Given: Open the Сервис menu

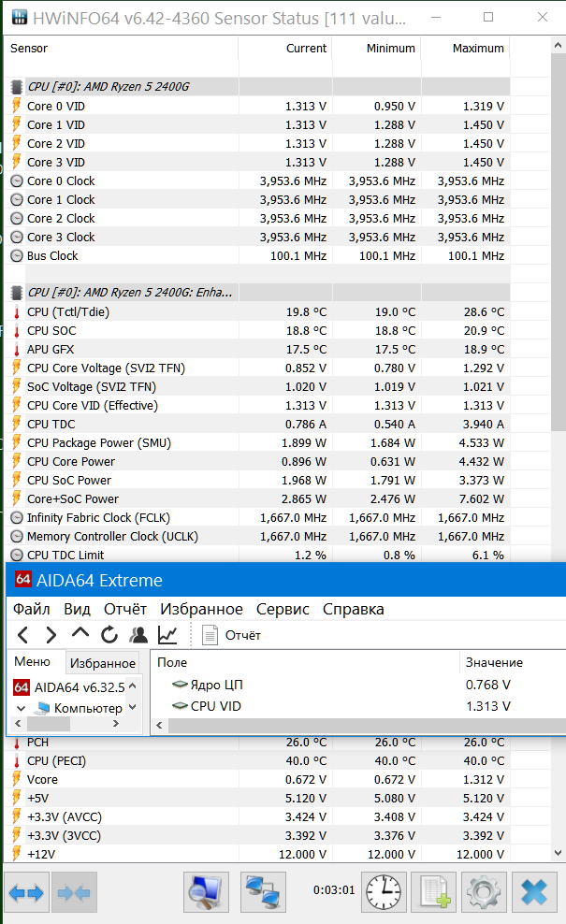Looking at the screenshot, I should pos(283,609).
